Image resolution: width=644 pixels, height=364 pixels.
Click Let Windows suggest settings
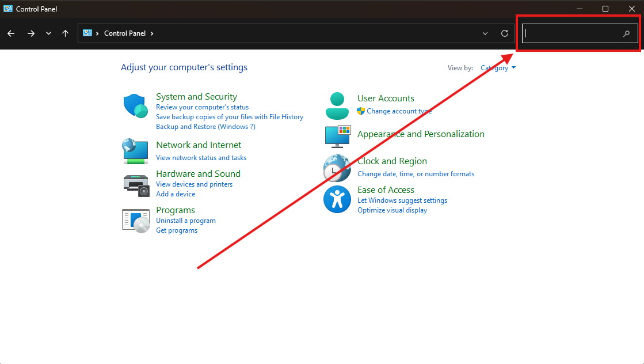(x=402, y=200)
